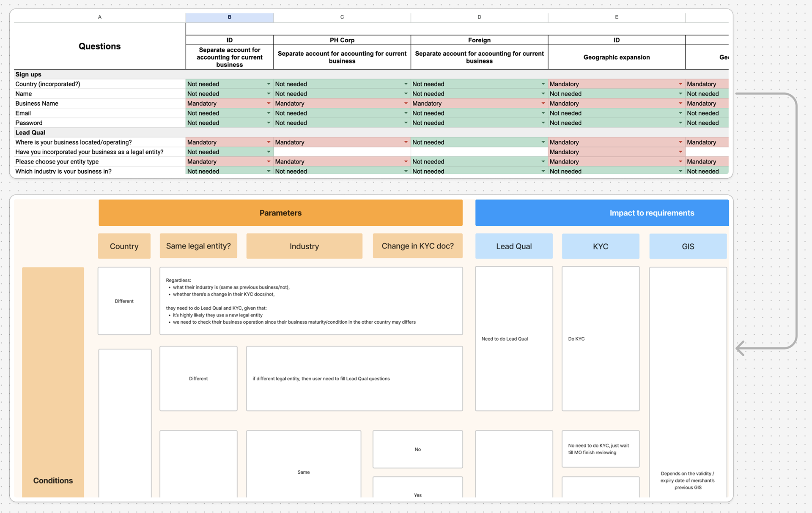The height and width of the screenshot is (513, 812).
Task: Click the Questions header cell
Action: point(100,46)
